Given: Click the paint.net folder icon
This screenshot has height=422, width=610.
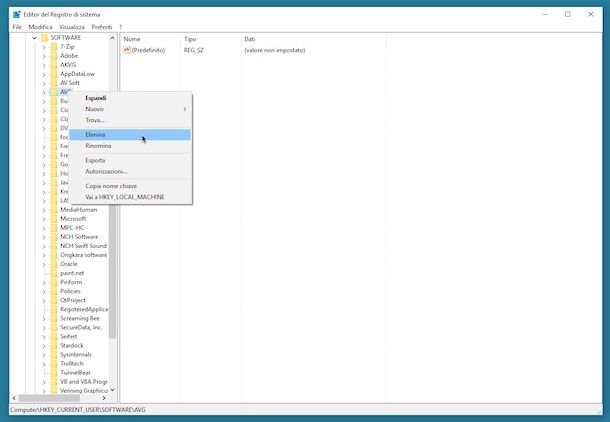Looking at the screenshot, I should pos(54,273).
